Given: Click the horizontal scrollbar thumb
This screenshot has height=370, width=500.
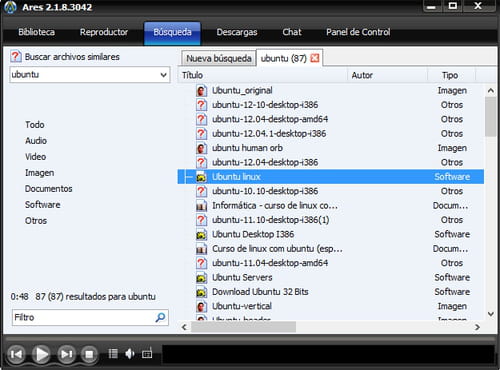Looking at the screenshot, I should [243, 327].
